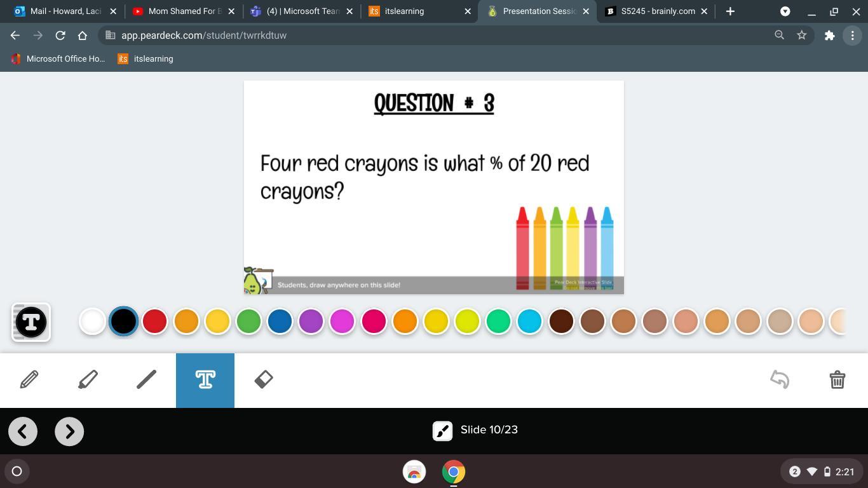
Task: Select the pen drawing tool
Action: (29, 380)
